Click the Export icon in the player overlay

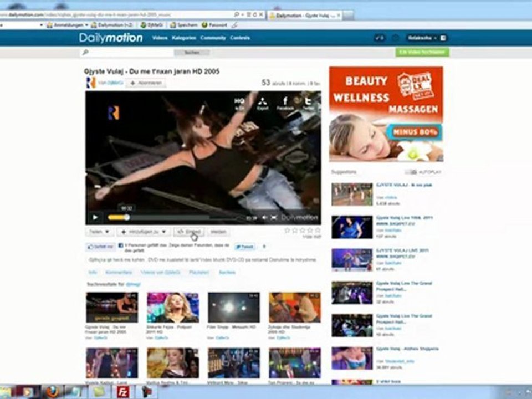[x=263, y=103]
